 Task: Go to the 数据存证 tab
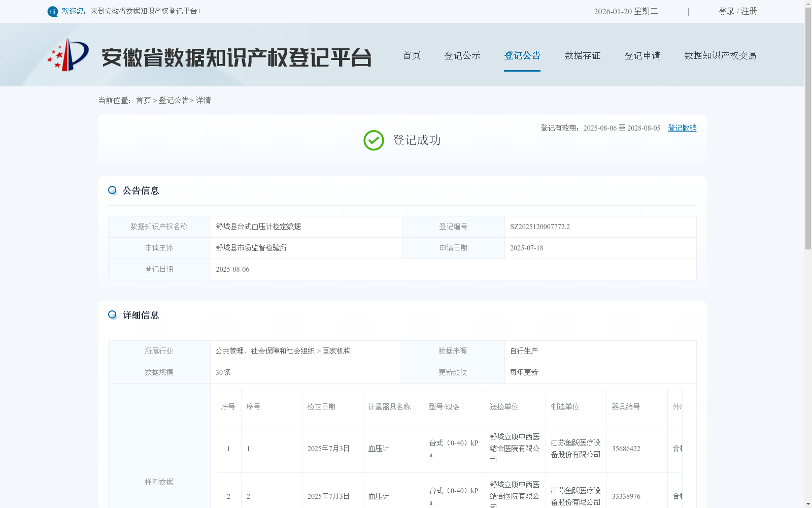(x=583, y=55)
